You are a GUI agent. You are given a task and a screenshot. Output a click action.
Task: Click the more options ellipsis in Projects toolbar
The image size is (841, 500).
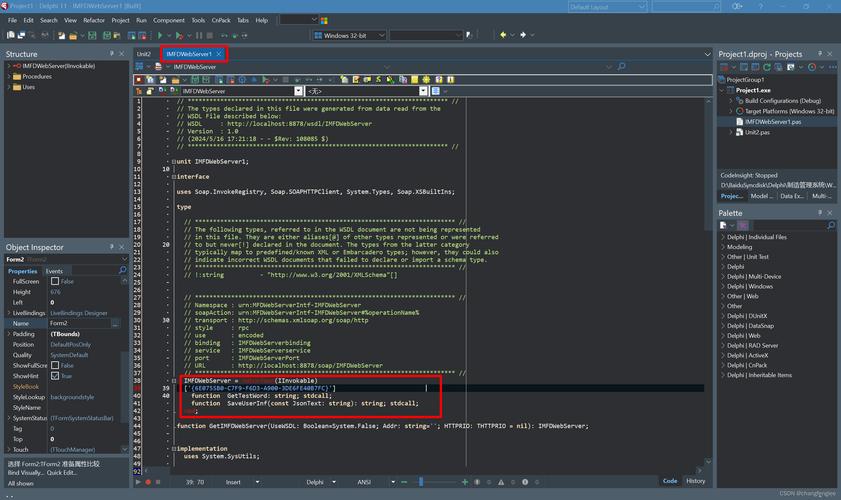coord(832,67)
